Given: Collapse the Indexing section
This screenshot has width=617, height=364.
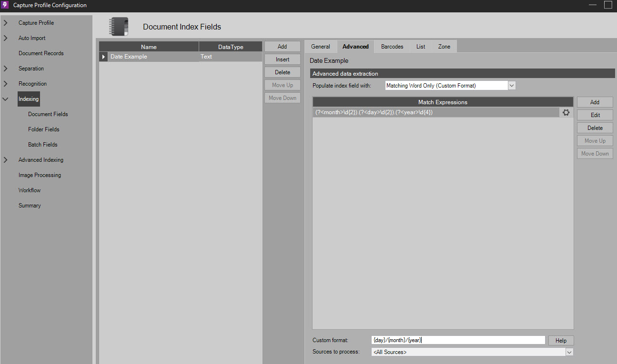Looking at the screenshot, I should click(x=6, y=99).
